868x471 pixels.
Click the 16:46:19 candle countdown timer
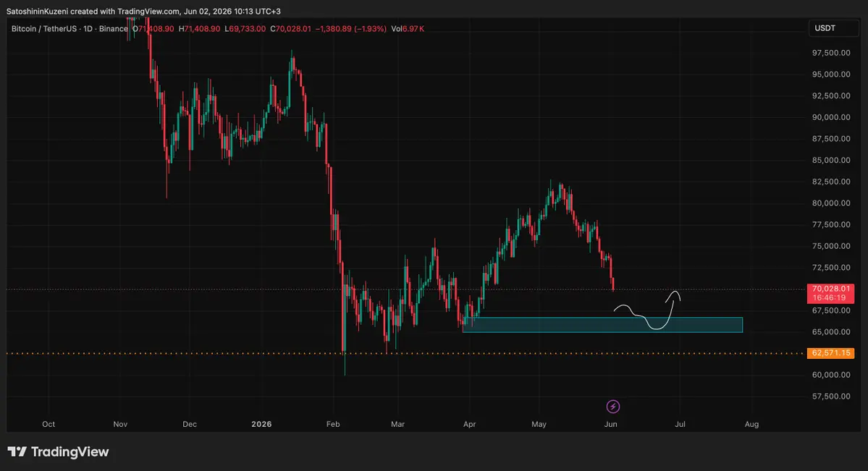[x=829, y=298]
